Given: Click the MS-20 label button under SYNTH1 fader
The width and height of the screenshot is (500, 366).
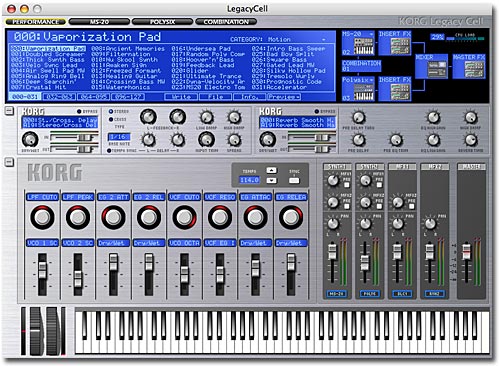Looking at the screenshot, I should 336,294.
